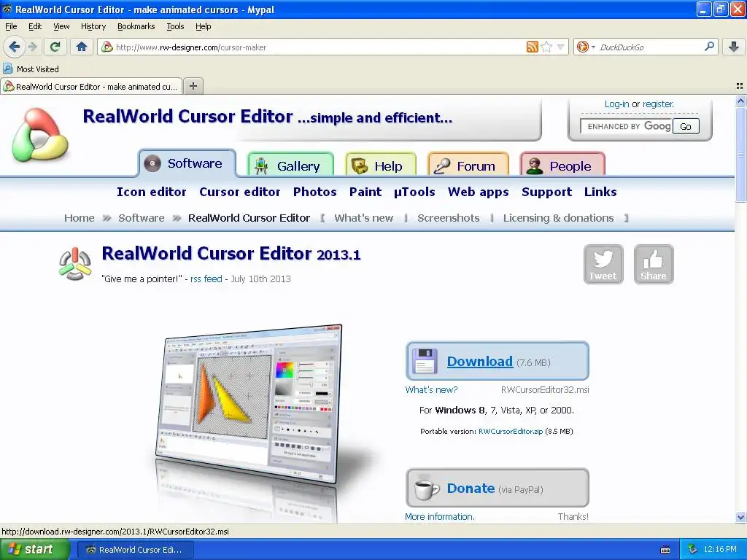Viewport: 747px width, 560px height.
Task: Open the site's Help tab
Action: click(381, 166)
